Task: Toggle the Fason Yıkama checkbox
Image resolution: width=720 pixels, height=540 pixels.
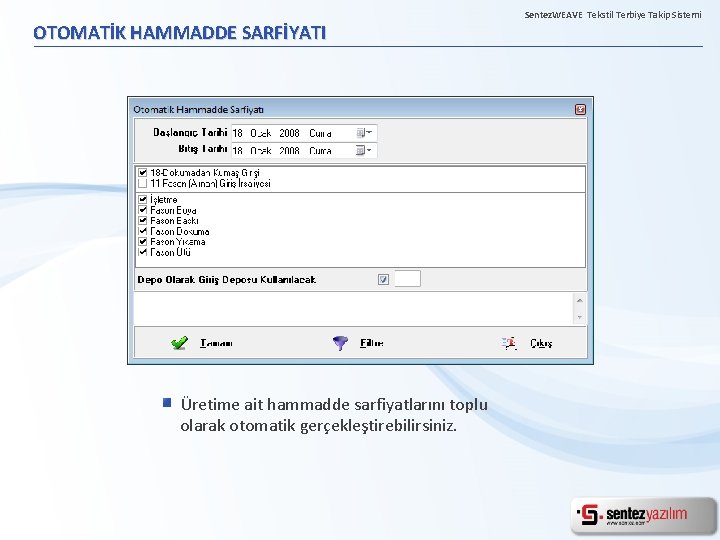Action: 143,242
